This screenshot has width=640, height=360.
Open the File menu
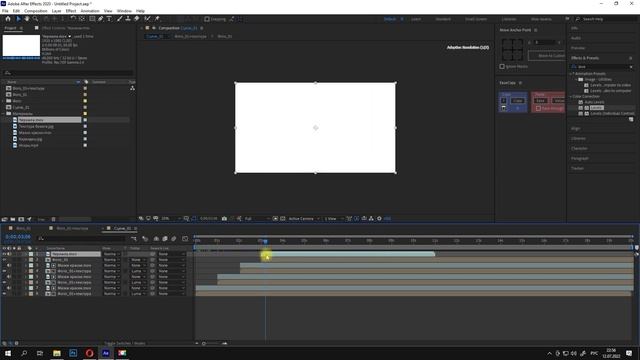(x=5, y=11)
